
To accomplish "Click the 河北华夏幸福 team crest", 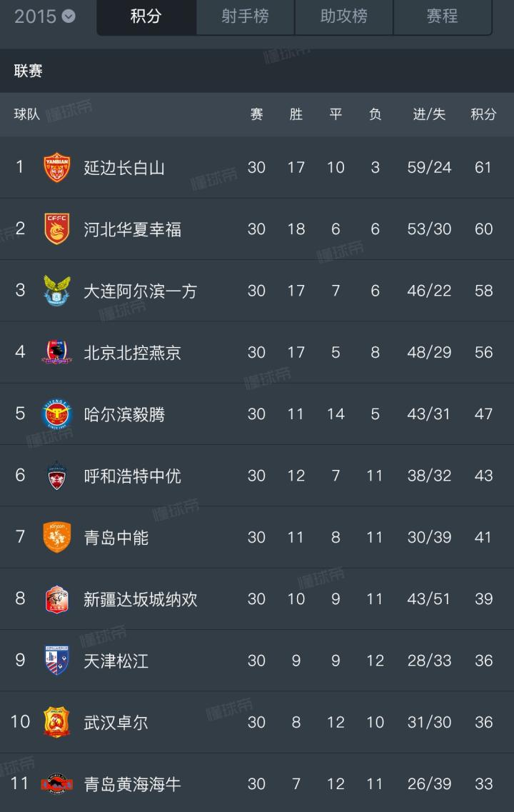I will [57, 229].
